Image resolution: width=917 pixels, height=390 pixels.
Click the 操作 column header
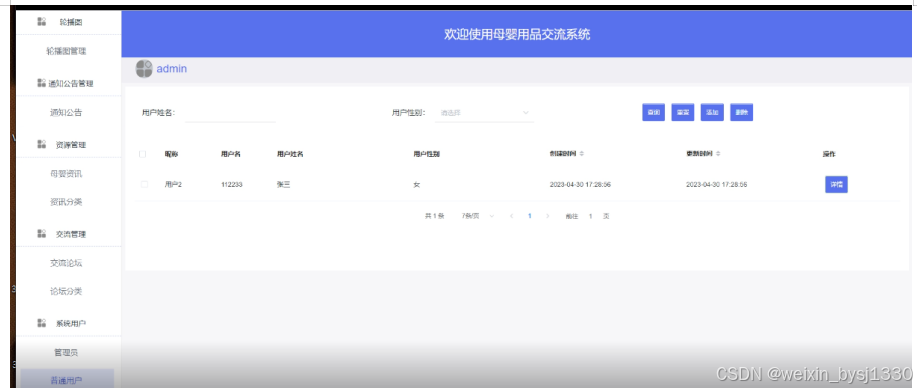point(829,154)
